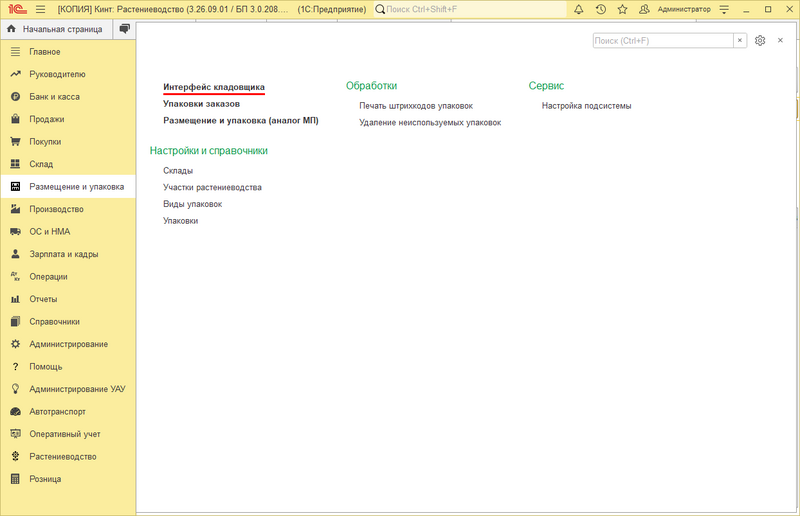
Task: Click the home icon of Начальная страница
Action: pyautogui.click(x=11, y=29)
